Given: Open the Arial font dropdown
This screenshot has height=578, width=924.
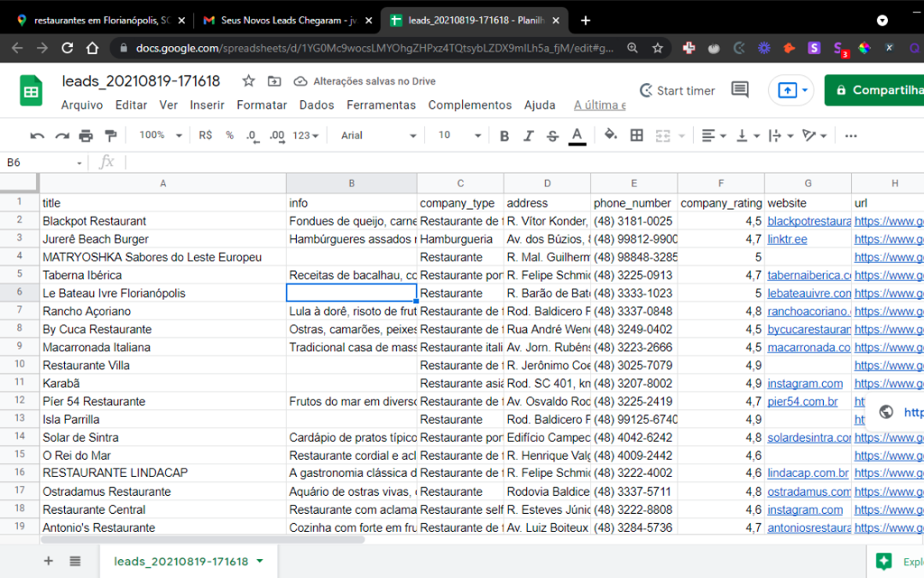Looking at the screenshot, I should [378, 135].
